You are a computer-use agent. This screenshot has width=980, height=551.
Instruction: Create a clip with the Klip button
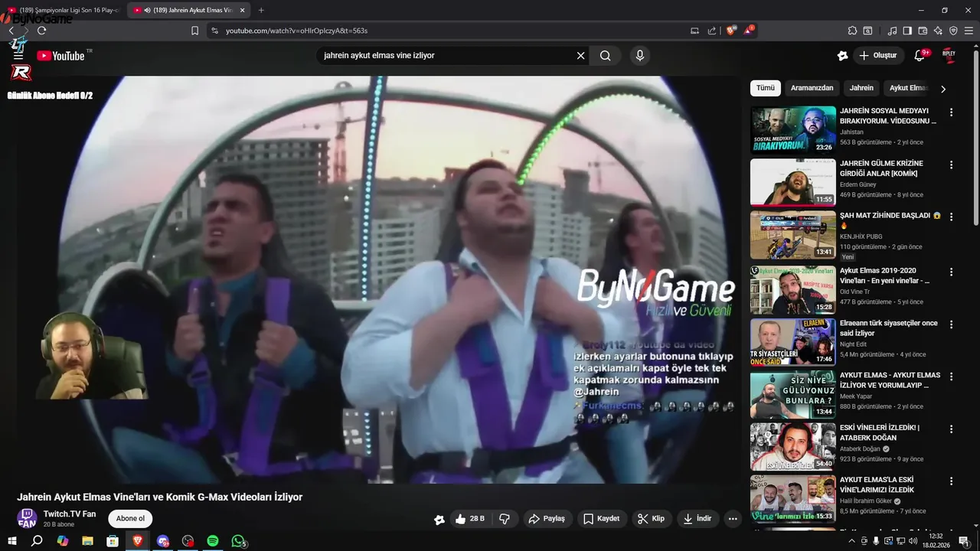pyautogui.click(x=651, y=519)
